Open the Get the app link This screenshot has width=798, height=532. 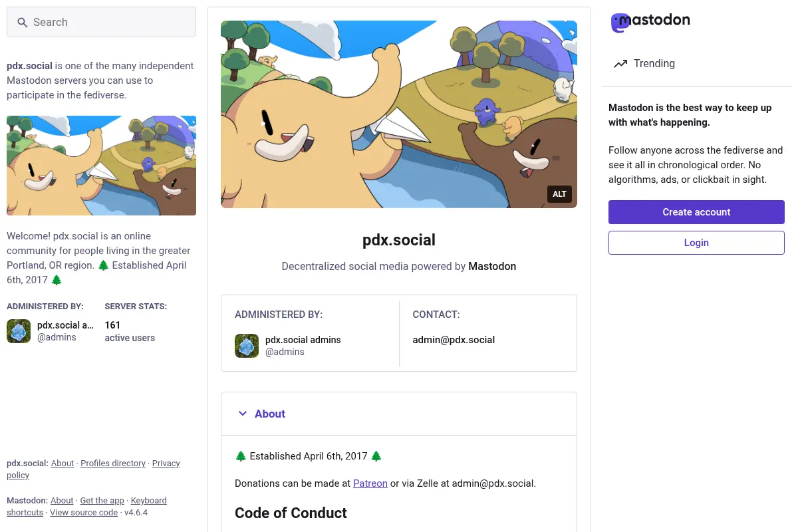tap(102, 501)
